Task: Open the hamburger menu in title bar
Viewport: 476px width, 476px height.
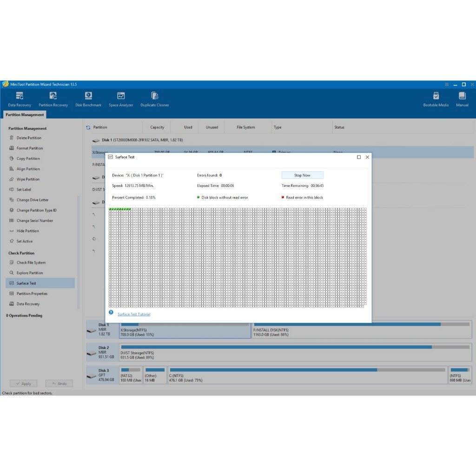Action: [447, 85]
